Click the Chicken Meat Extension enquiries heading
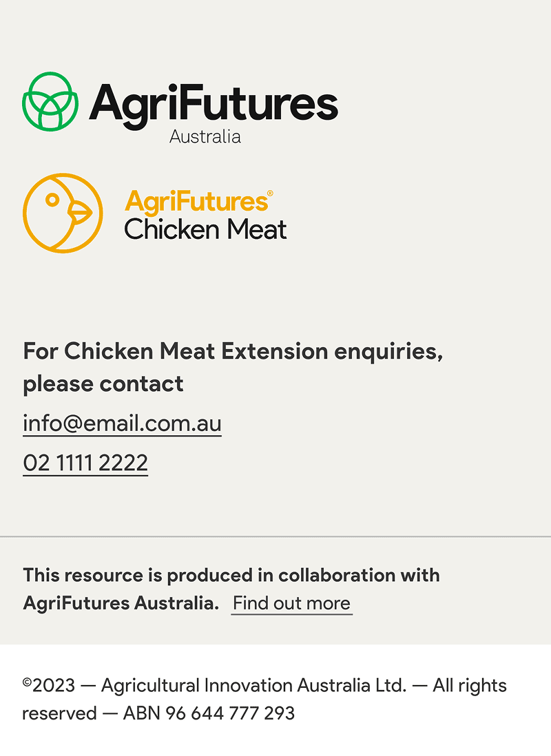This screenshot has width=551, height=756. coord(233,351)
